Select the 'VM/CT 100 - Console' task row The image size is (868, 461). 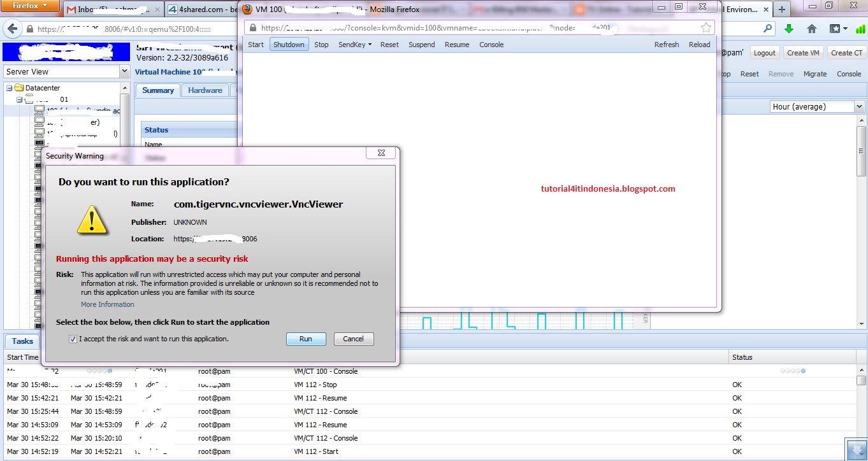pos(430,371)
